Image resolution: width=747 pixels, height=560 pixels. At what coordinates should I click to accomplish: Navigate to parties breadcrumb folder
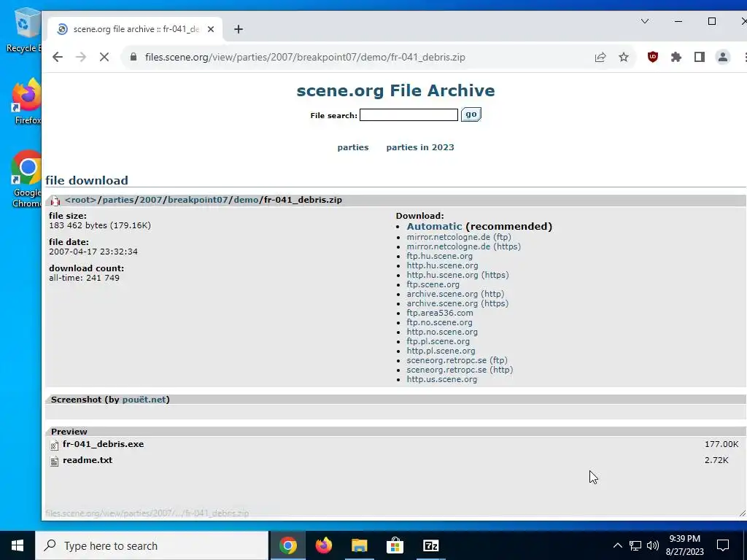pos(118,200)
